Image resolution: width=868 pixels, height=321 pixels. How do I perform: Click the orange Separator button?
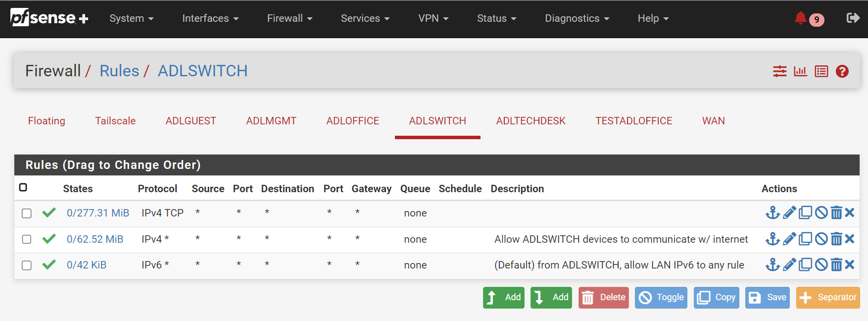coord(827,297)
